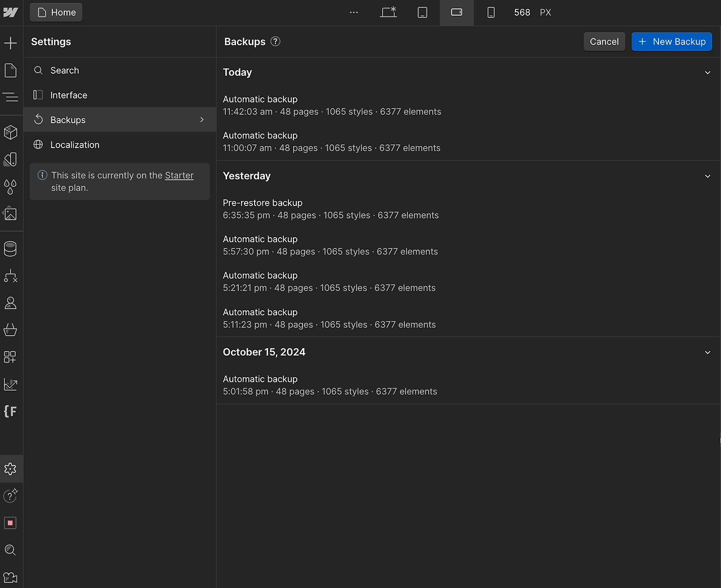Open the analytics chart panel
Viewport: 721px width, 588px height.
(11, 384)
